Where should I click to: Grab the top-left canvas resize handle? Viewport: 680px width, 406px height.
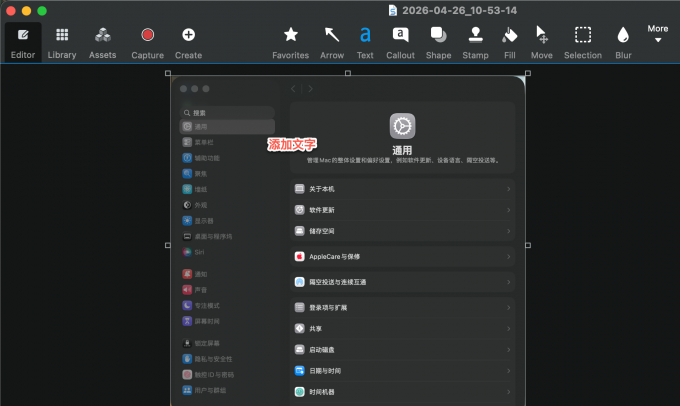[168, 73]
